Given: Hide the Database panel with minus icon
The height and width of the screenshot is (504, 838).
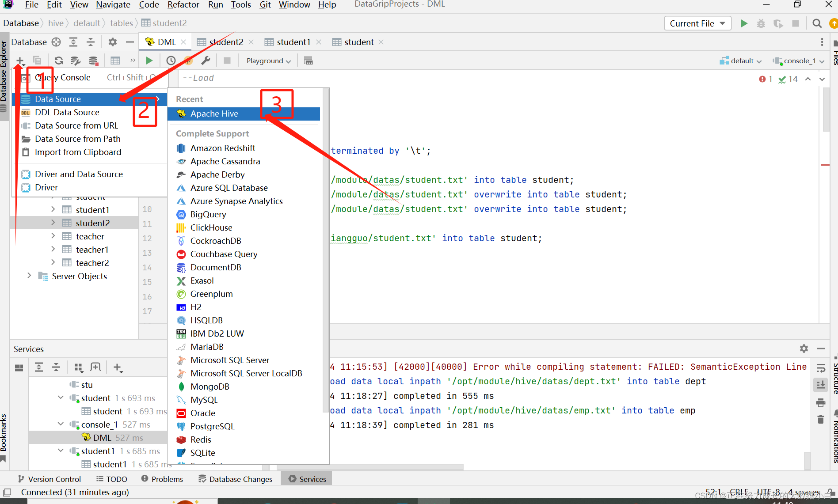Looking at the screenshot, I should pos(130,42).
